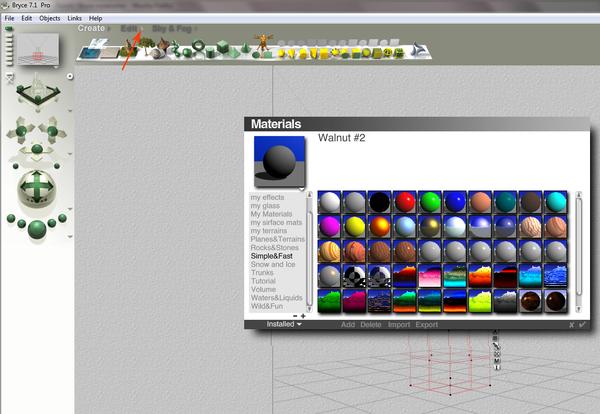Image resolution: width=600 pixels, height=414 pixels.
Task: Choose the magenta material swatch
Action: click(x=329, y=227)
